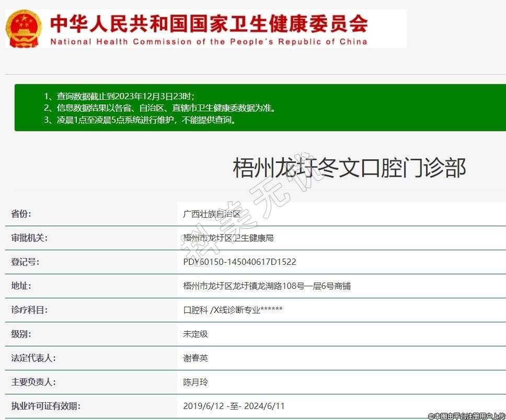Click the Chinese National Health Commission title banner

click(x=209, y=22)
